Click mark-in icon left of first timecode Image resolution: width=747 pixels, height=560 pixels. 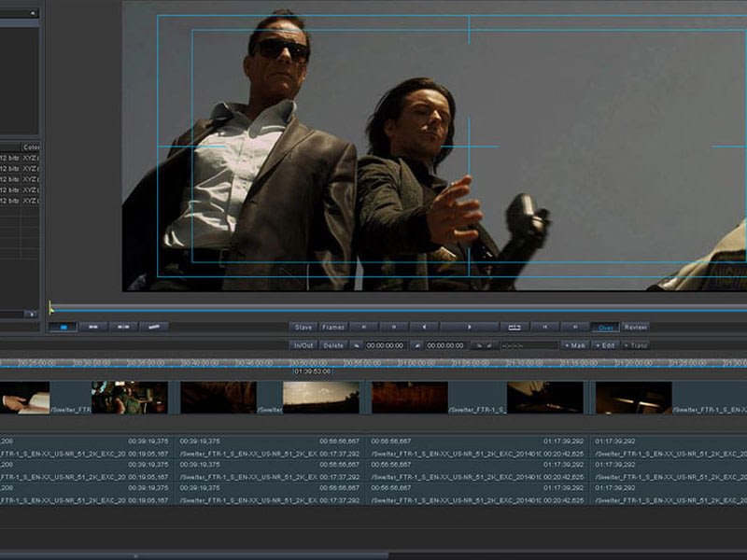pos(357,345)
